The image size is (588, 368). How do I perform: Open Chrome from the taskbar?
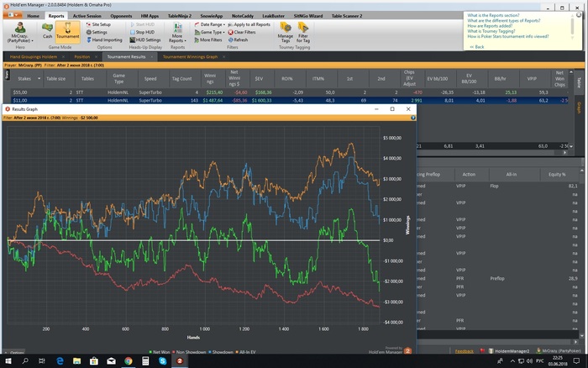tap(129, 361)
